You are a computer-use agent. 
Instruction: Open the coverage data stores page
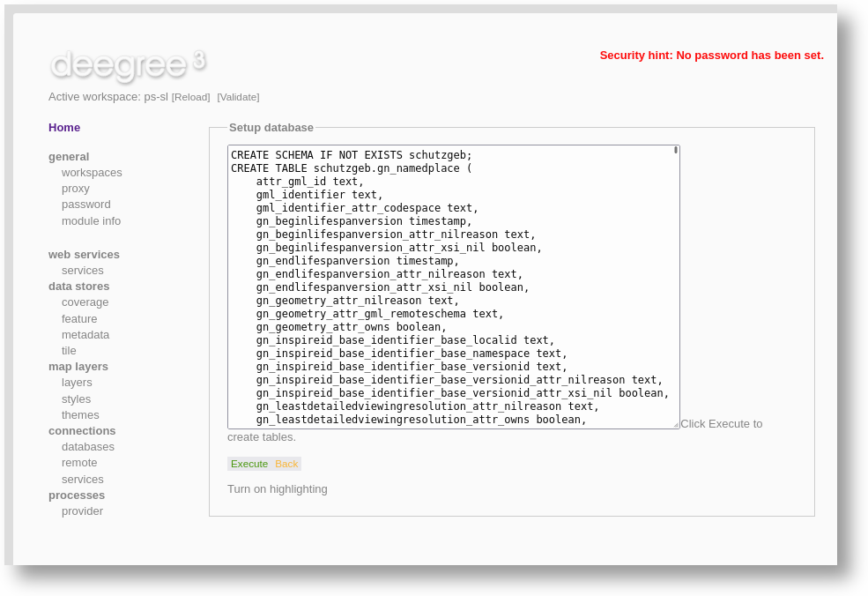pos(85,302)
